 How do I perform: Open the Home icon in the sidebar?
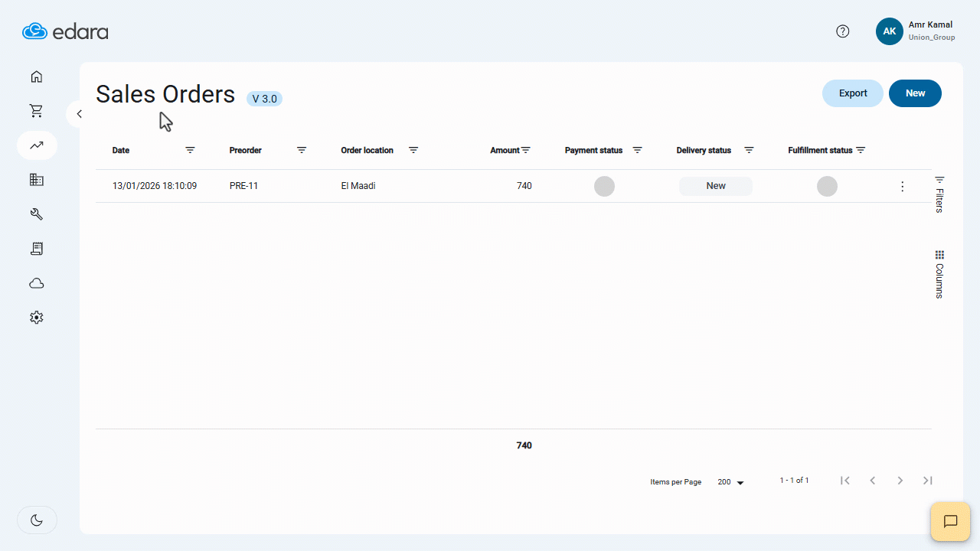click(36, 77)
